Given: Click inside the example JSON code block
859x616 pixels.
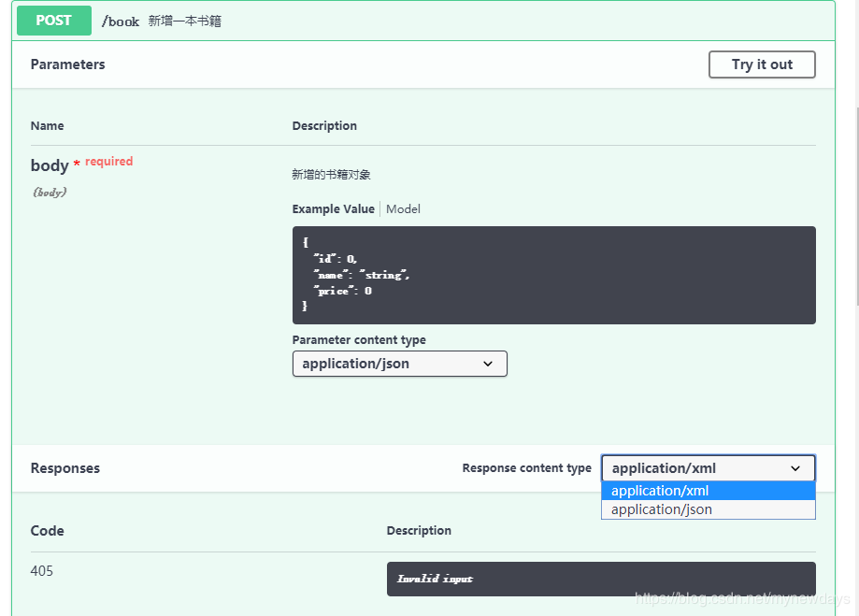Looking at the screenshot, I should (553, 275).
